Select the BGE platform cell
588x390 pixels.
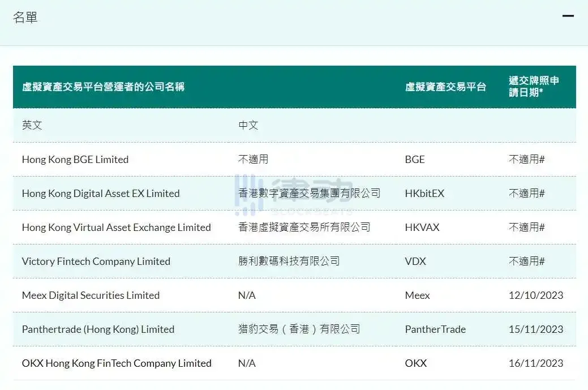tap(415, 160)
